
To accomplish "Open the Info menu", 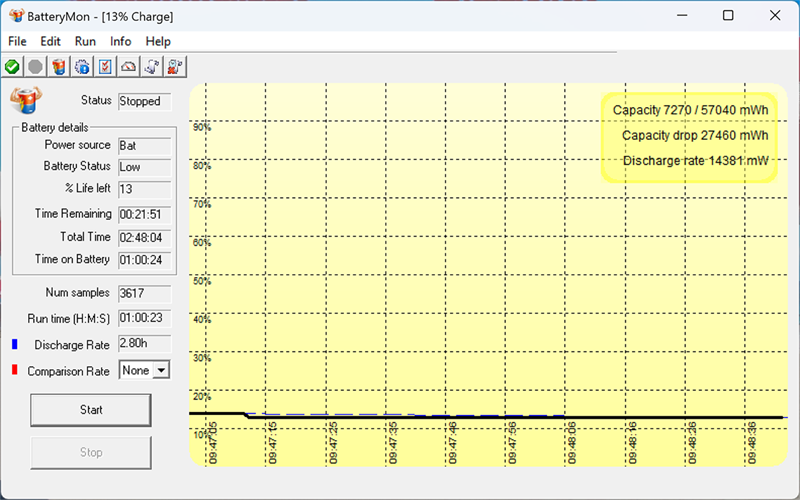I will pos(120,41).
